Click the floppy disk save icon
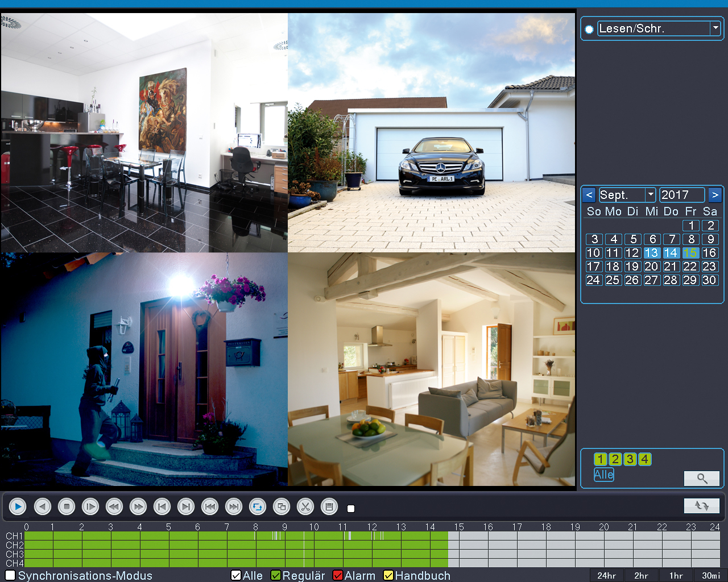The height and width of the screenshot is (582, 728). pyautogui.click(x=329, y=506)
